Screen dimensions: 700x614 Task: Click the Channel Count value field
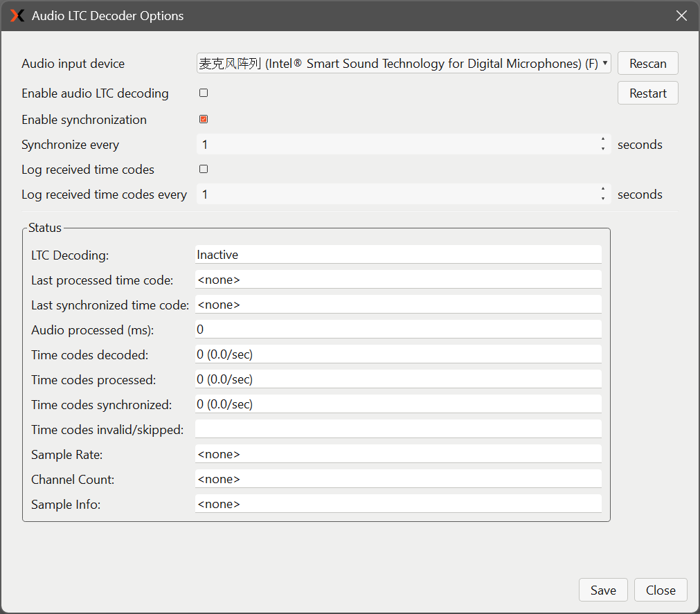click(x=398, y=479)
